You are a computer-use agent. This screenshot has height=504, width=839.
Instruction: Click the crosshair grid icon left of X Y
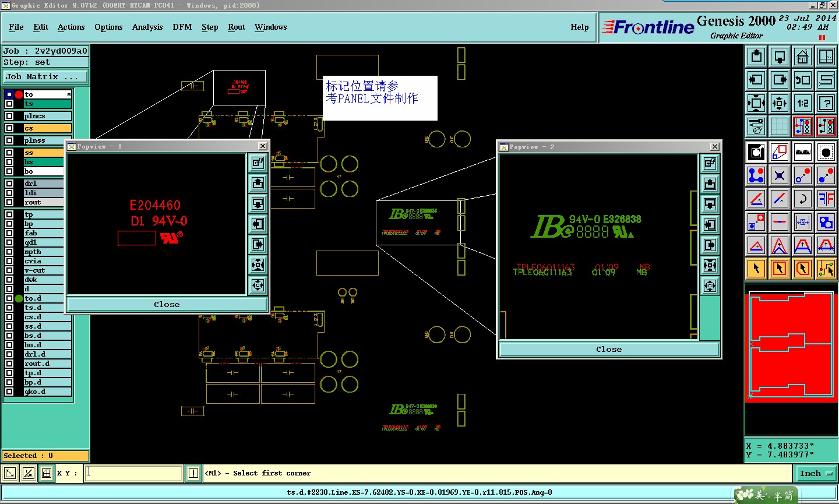(x=47, y=473)
